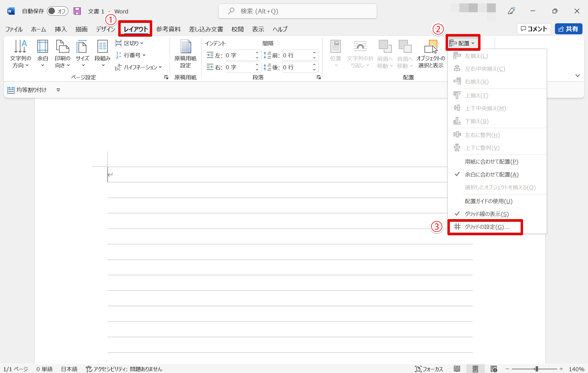588x373 pixels.
Task: Click the フォーカス focus mode button
Action: 429,369
